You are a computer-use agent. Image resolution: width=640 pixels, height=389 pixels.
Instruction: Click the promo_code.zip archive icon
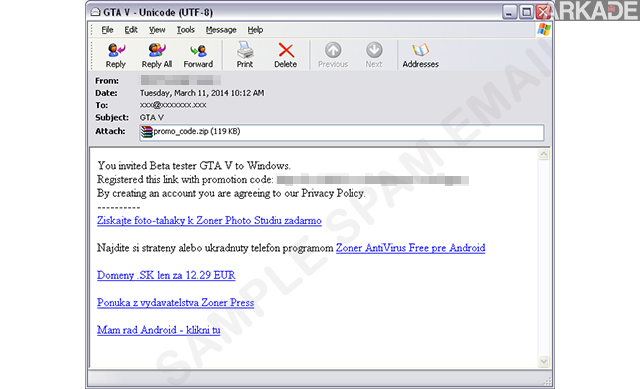pos(146,131)
